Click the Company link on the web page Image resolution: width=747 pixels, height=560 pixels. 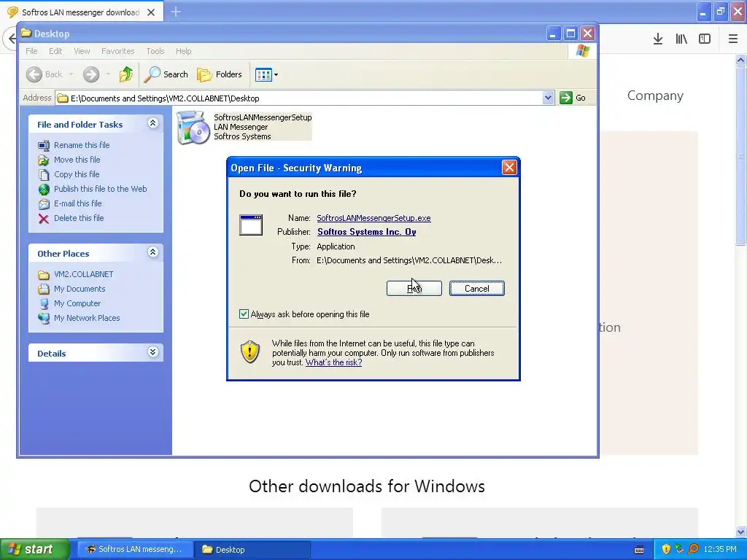tap(655, 96)
